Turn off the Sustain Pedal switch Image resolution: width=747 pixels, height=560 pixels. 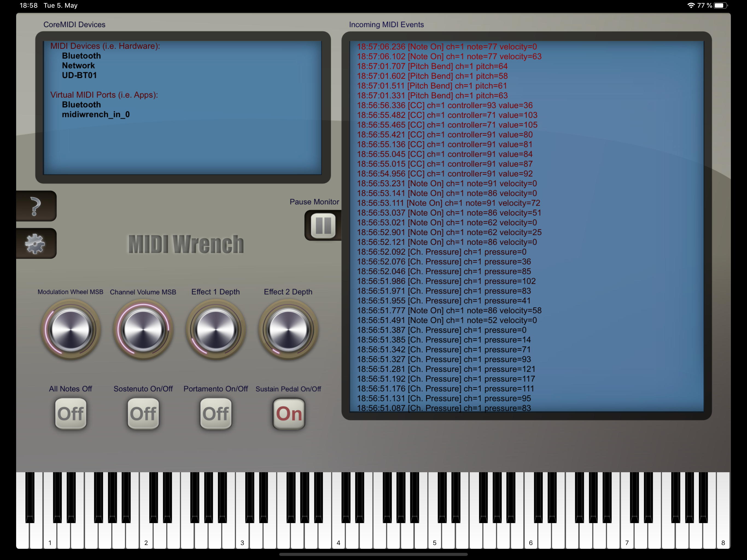[289, 413]
